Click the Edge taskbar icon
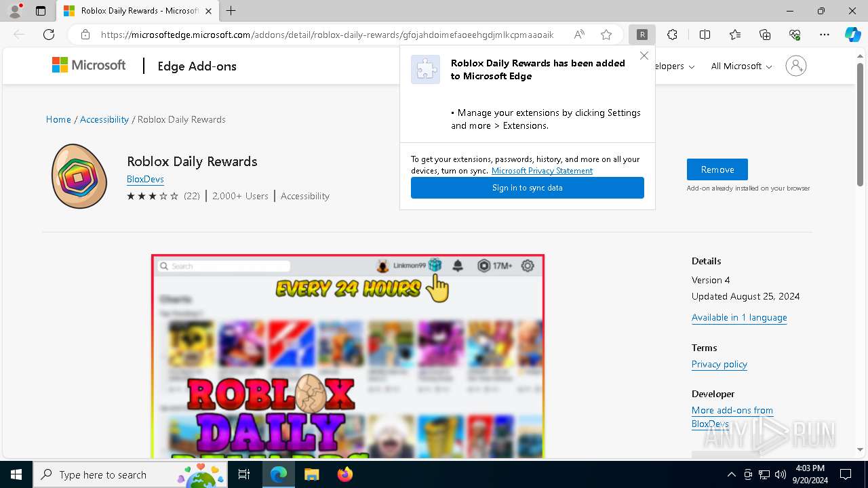 pyautogui.click(x=279, y=474)
